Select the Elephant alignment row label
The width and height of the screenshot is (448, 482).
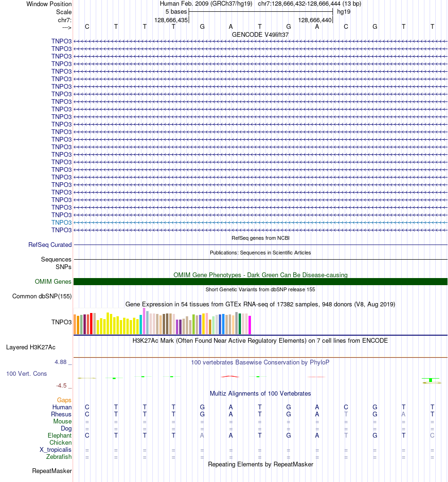coord(59,435)
